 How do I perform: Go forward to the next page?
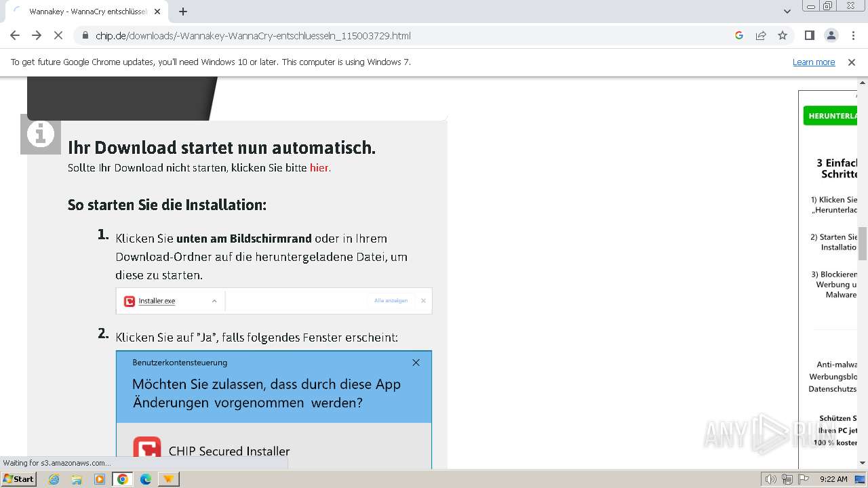pos(37,35)
